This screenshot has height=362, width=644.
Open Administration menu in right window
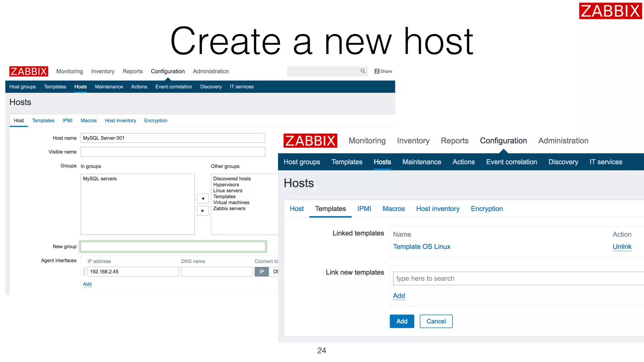(x=563, y=141)
